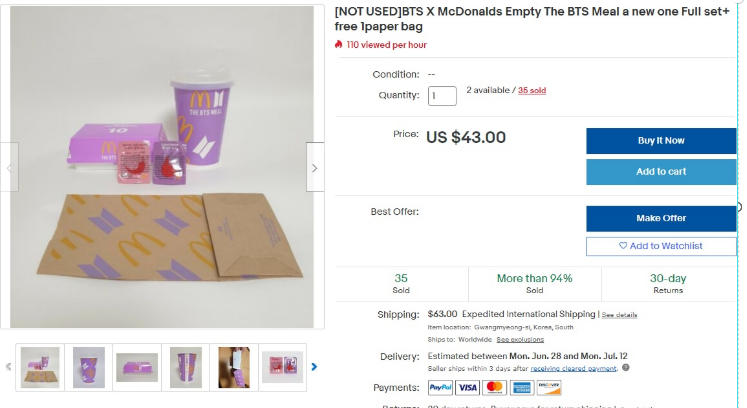Click the Quantity input field
This screenshot has width=747, height=408.
pos(442,96)
